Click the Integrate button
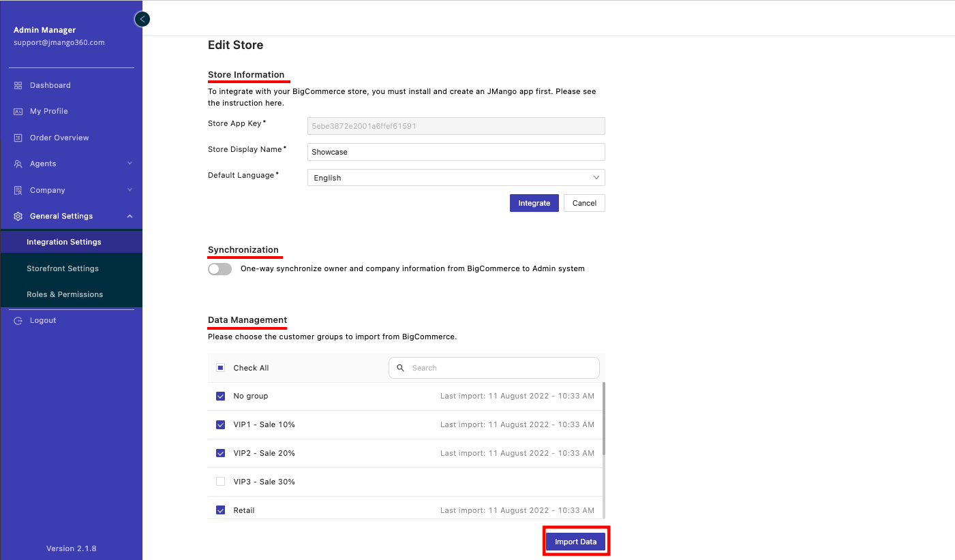The width and height of the screenshot is (955, 560). tap(534, 203)
